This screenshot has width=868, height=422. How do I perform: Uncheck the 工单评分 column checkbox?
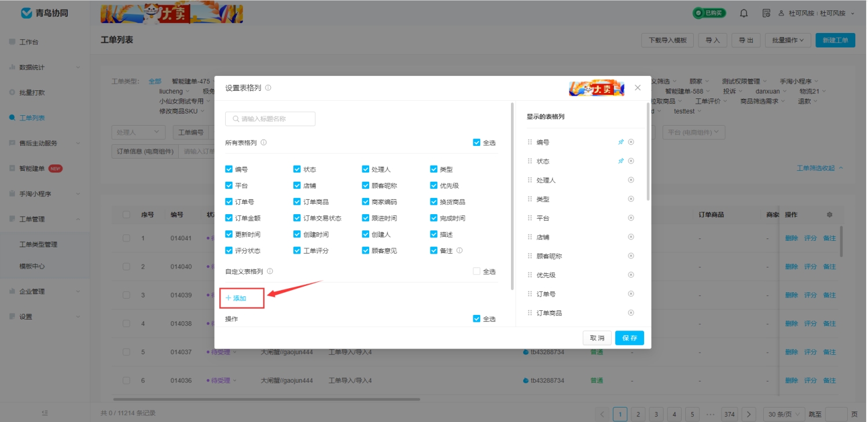click(297, 251)
